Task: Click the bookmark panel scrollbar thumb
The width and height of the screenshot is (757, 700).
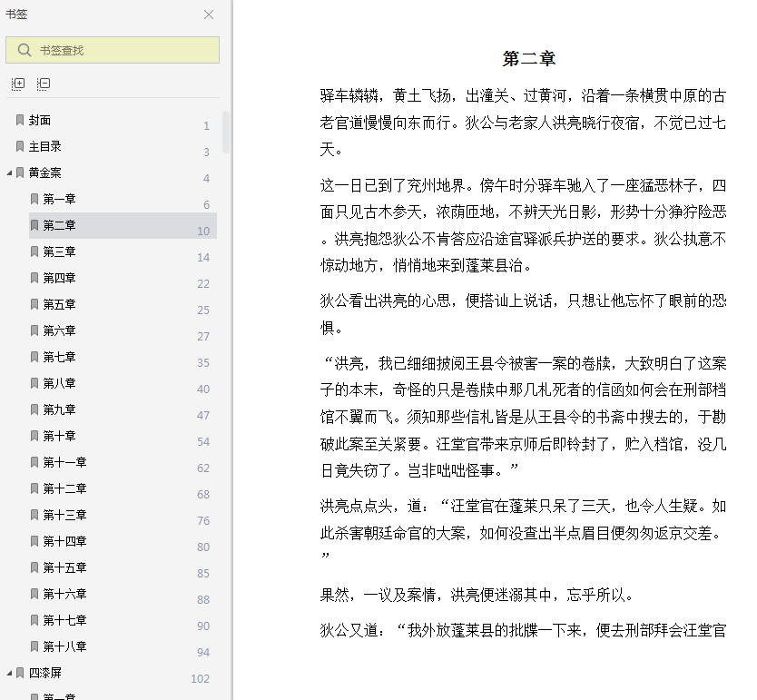Action: tap(225, 132)
